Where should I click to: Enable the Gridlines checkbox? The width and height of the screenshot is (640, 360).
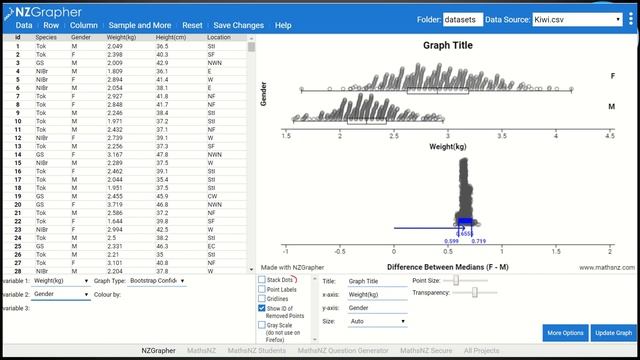click(262, 298)
